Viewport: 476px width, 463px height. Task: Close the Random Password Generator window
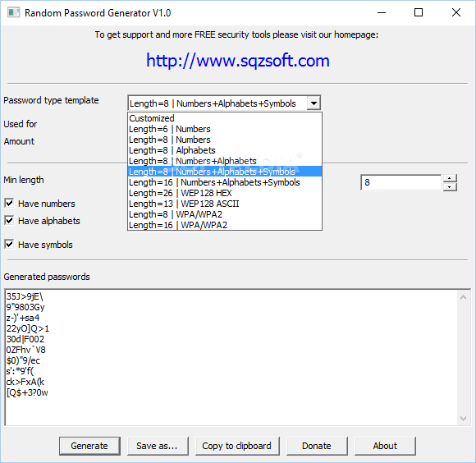[x=456, y=13]
